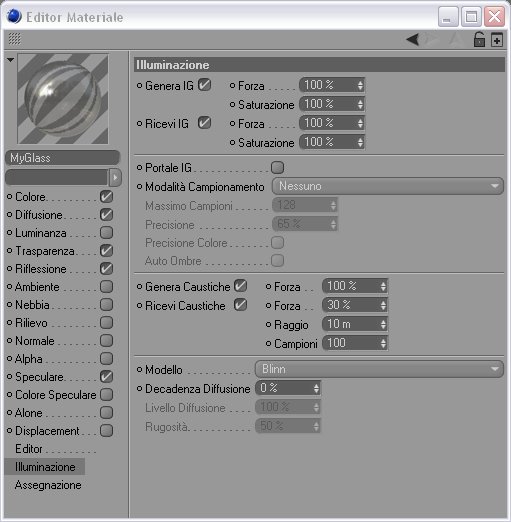Image resolution: width=511 pixels, height=522 pixels.
Task: Click the Cinema 4D app icon in title bar
Action: (x=14, y=16)
